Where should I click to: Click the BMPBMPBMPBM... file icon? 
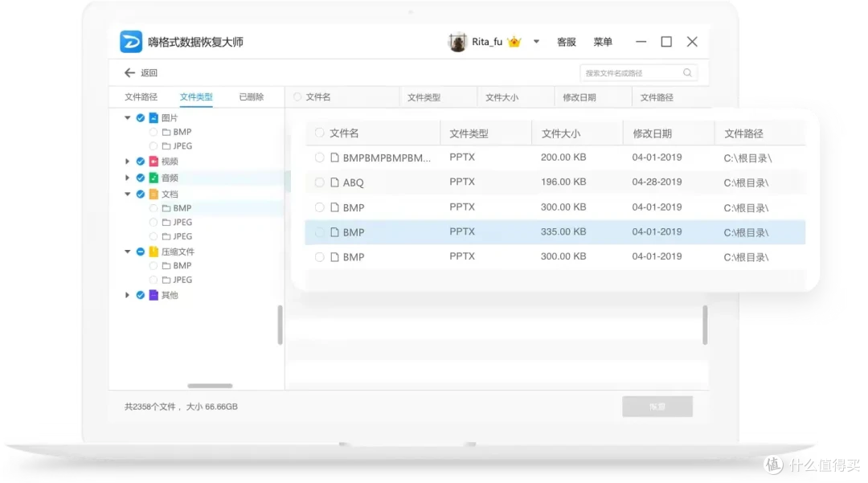(334, 158)
